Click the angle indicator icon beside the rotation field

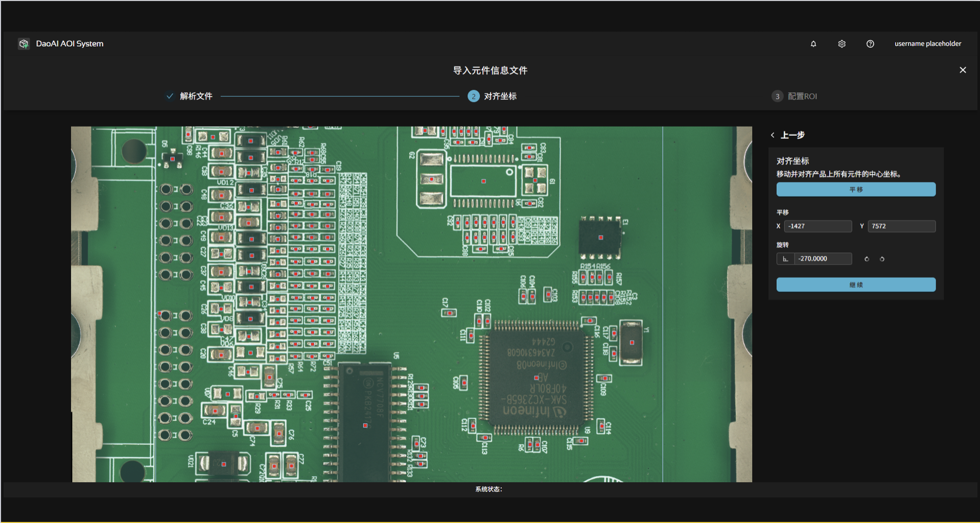point(786,259)
